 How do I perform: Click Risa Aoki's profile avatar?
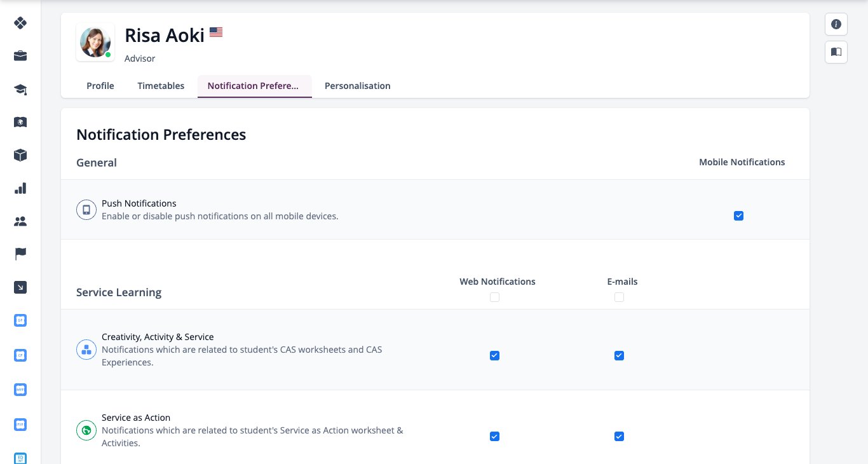95,42
